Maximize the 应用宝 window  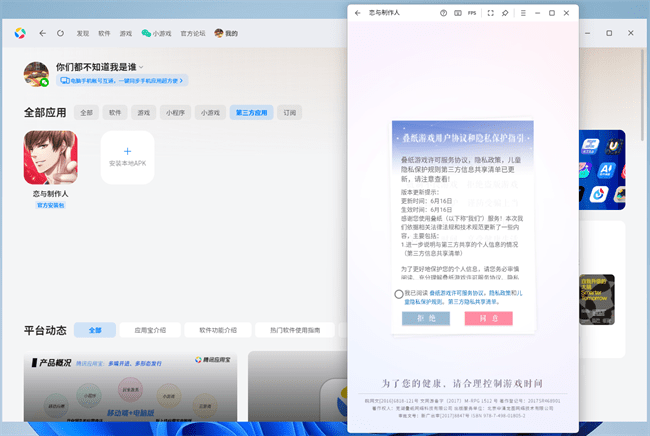(609, 33)
